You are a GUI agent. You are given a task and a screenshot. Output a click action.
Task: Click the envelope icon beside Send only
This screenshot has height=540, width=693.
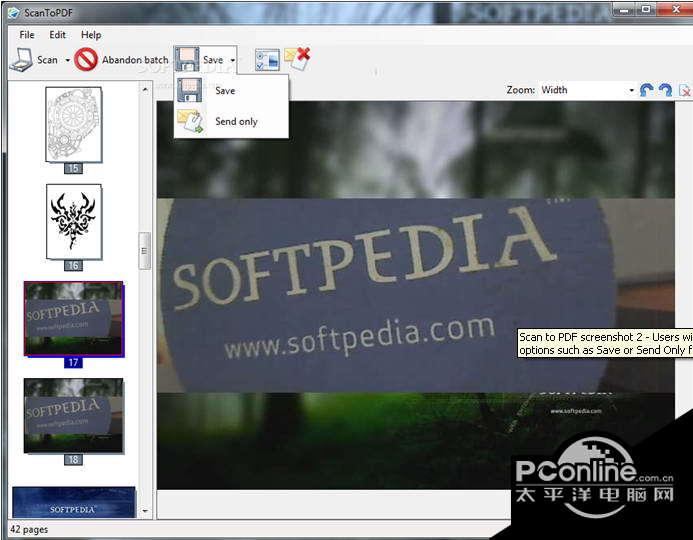pyautogui.click(x=190, y=121)
